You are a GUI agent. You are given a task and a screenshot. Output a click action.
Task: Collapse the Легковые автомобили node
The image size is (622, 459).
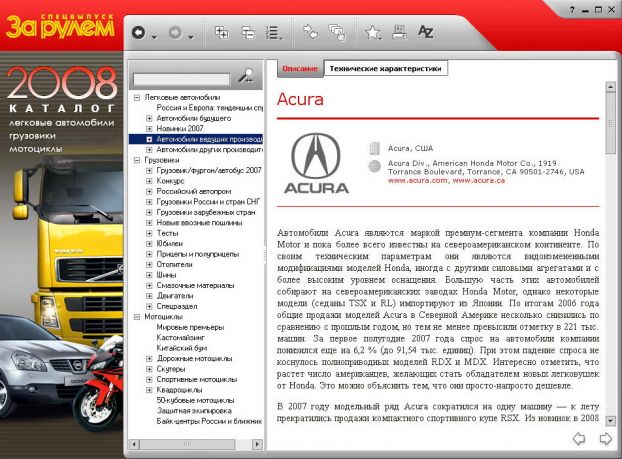point(137,98)
